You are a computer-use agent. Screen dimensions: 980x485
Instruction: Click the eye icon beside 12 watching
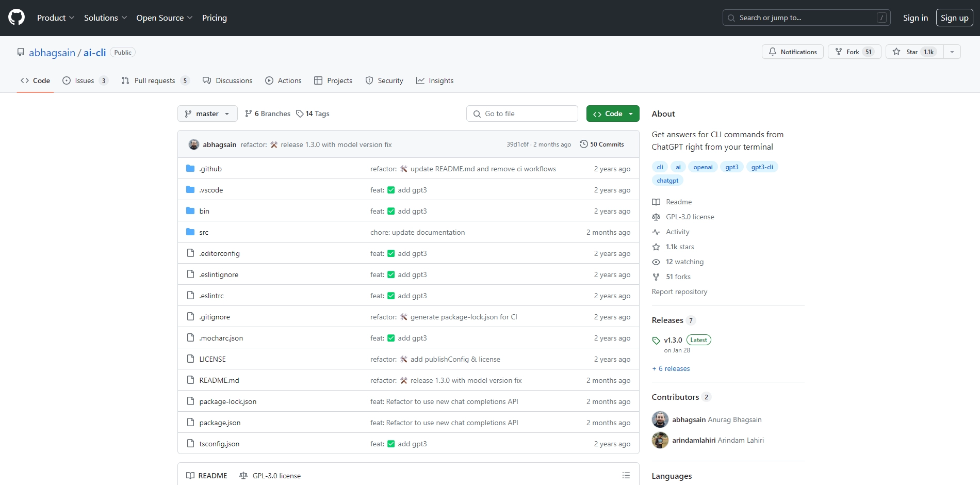656,262
